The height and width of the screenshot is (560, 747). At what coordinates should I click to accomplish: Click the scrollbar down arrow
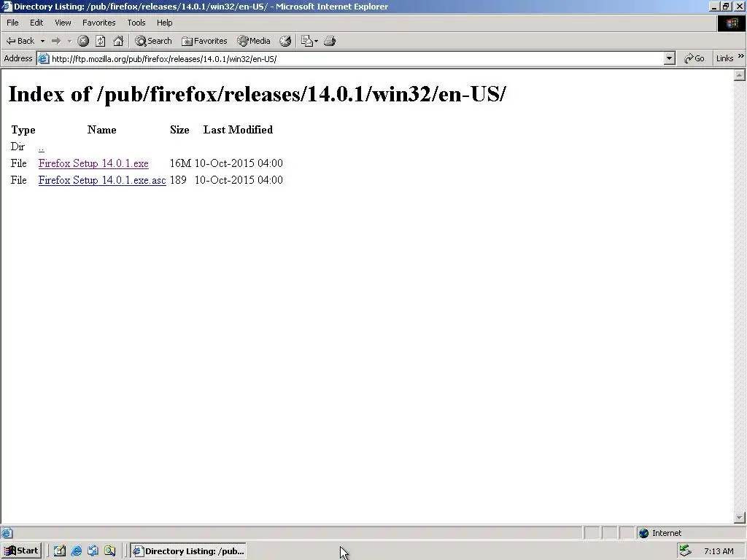[739, 517]
